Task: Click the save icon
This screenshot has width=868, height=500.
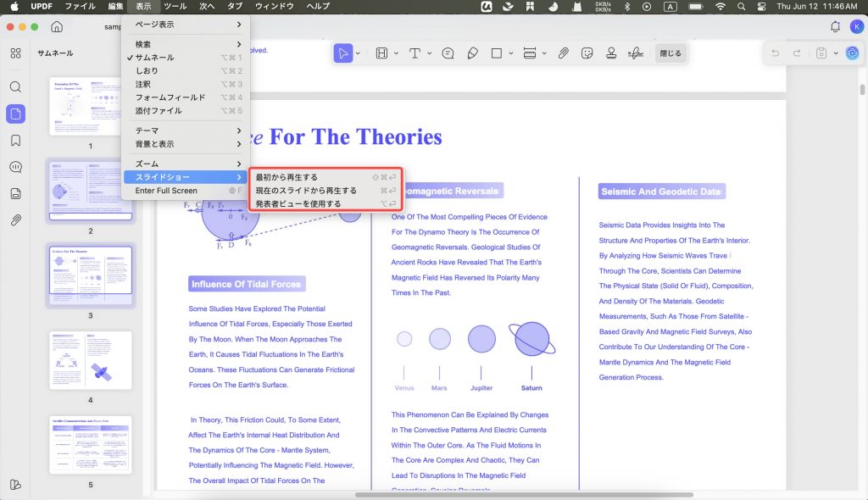Action: pos(821,53)
